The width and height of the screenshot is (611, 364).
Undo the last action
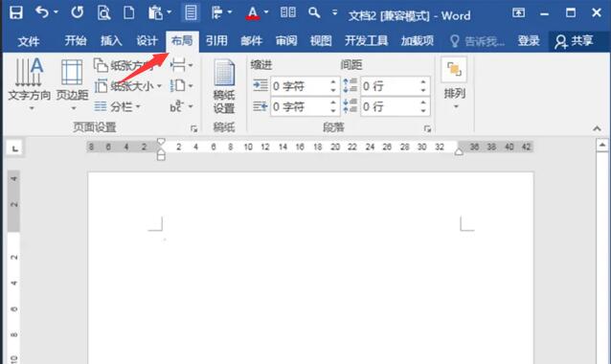(42, 12)
